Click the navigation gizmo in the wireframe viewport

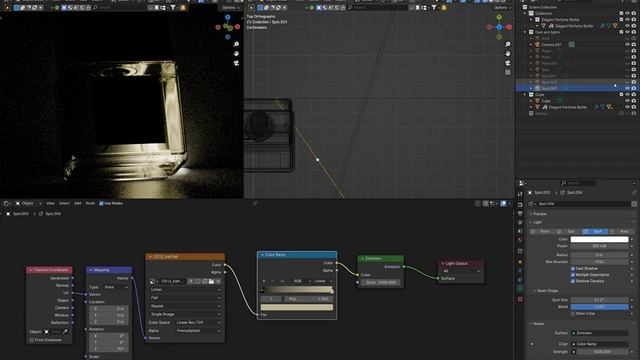499,27
